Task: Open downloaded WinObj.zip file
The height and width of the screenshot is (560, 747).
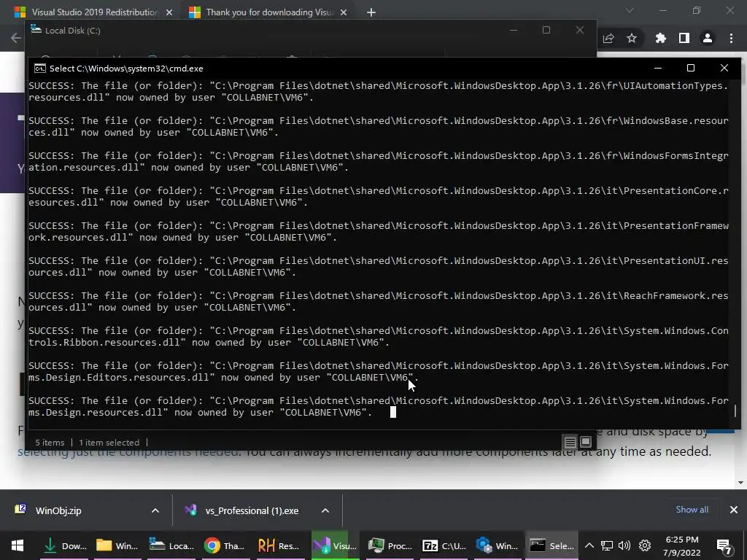Action: 58,510
